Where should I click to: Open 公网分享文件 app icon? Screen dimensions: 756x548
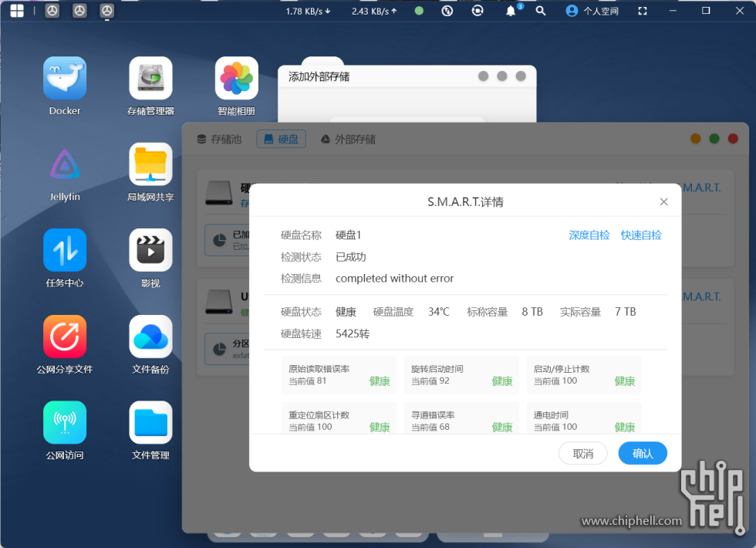coord(65,337)
